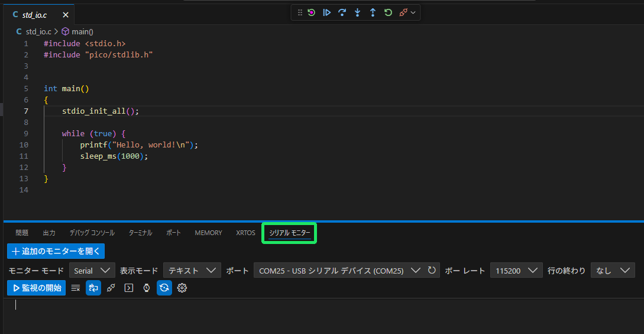The width and height of the screenshot is (644, 334).
Task: Click the 監視の開始 button
Action: (x=36, y=288)
